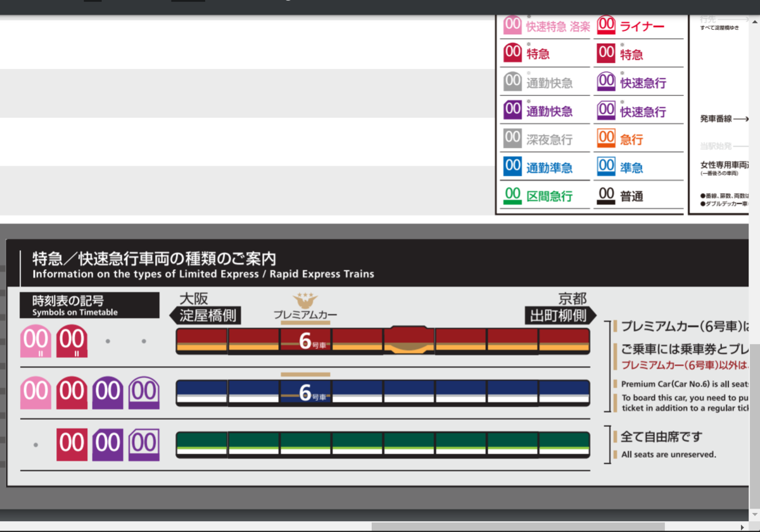Image resolution: width=760 pixels, height=532 pixels.
Task: Click the 快速特急 洛楽 legend label
Action: click(558, 27)
